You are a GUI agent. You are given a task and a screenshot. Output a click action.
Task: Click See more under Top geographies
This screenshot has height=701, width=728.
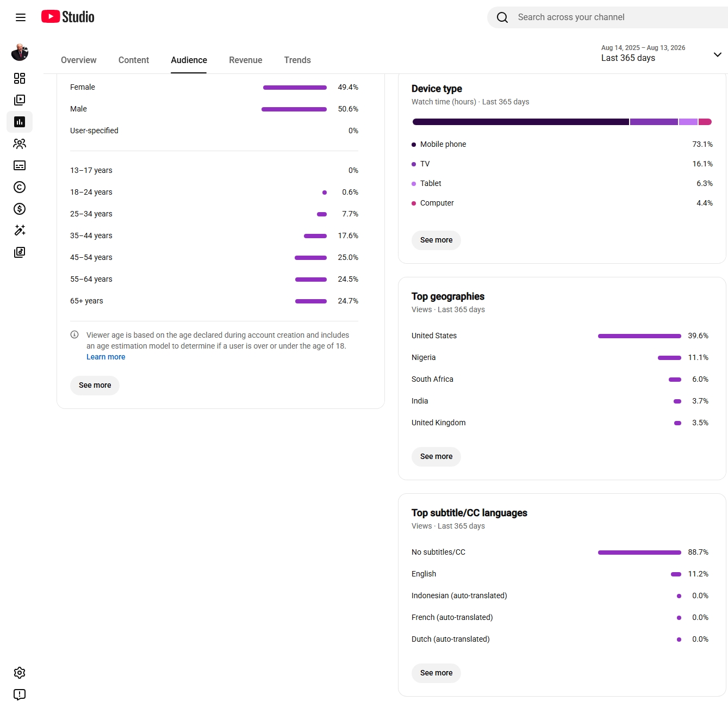tap(436, 457)
